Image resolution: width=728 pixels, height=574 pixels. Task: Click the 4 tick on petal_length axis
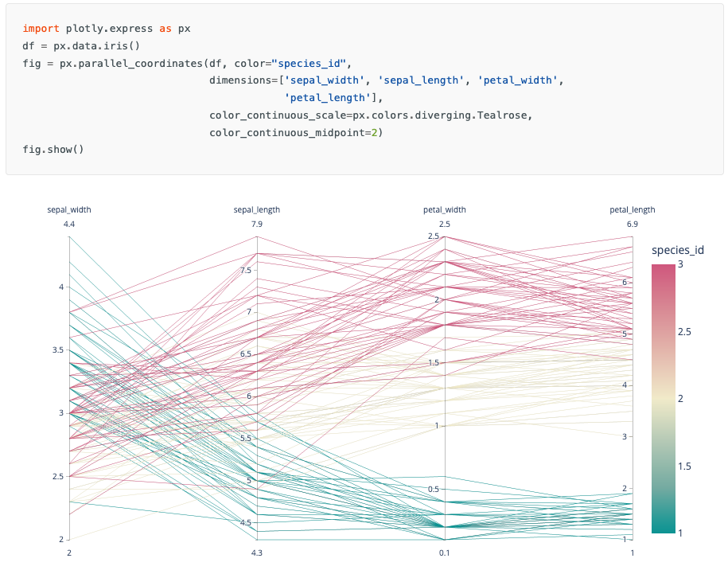click(x=624, y=385)
